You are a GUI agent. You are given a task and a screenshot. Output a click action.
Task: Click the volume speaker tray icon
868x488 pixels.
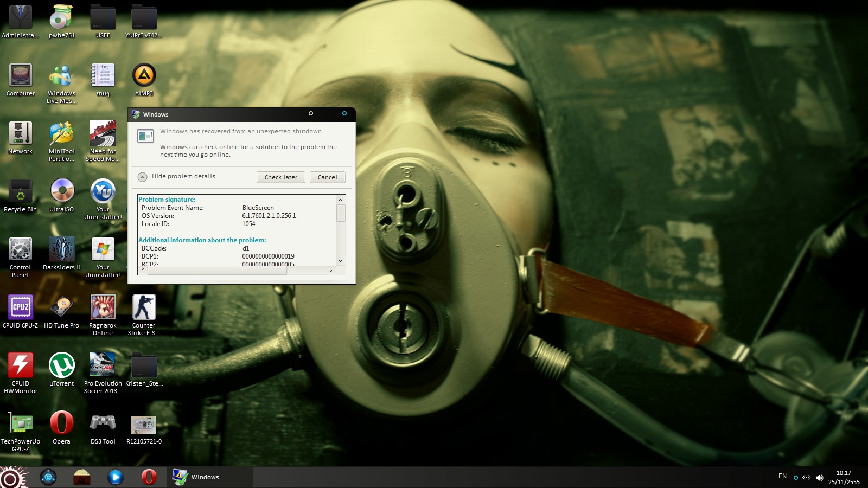click(819, 478)
